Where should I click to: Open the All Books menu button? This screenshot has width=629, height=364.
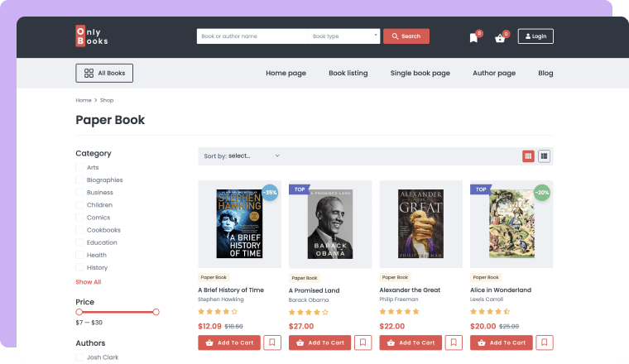[x=104, y=73]
